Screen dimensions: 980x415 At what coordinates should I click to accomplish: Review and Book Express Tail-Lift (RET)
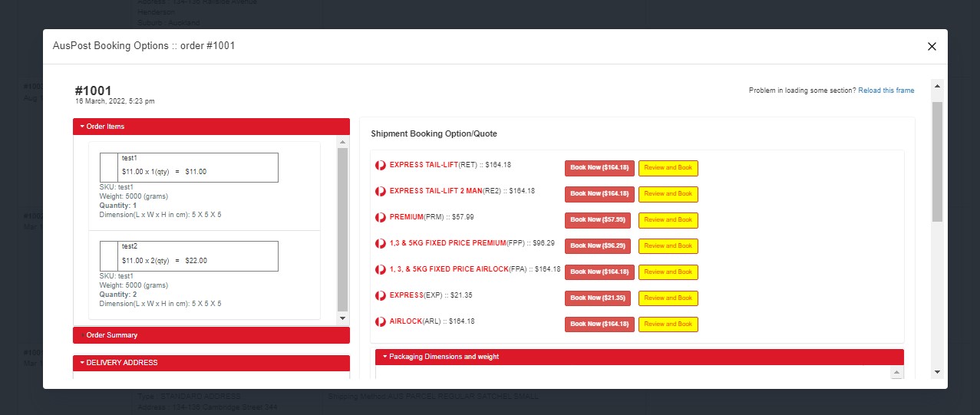(668, 168)
